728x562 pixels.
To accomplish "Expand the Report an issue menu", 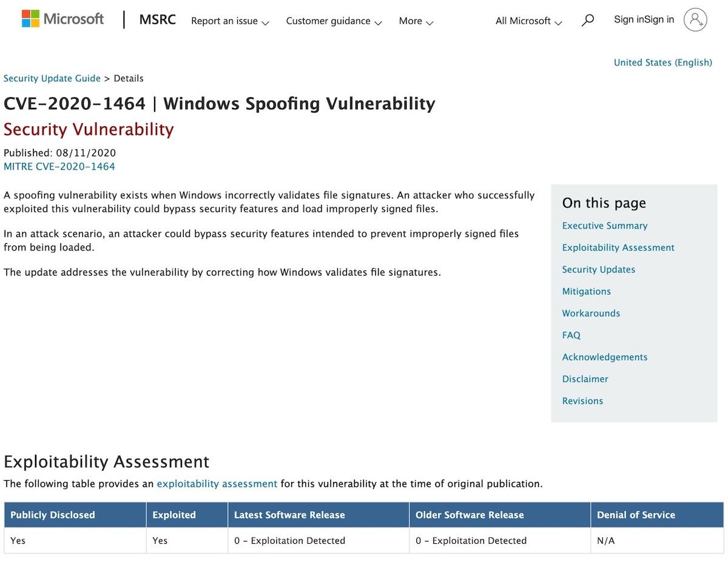I will click(230, 21).
